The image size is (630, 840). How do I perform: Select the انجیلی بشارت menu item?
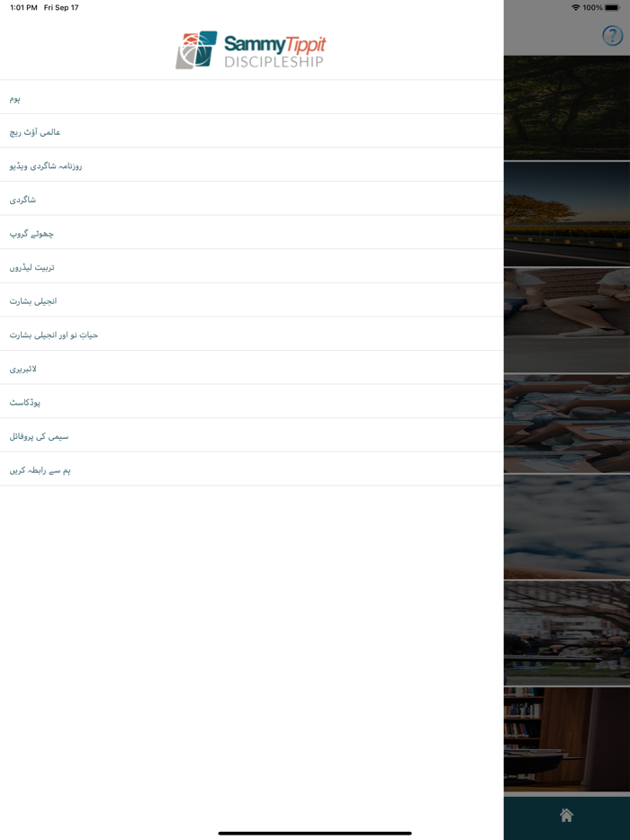point(251,300)
